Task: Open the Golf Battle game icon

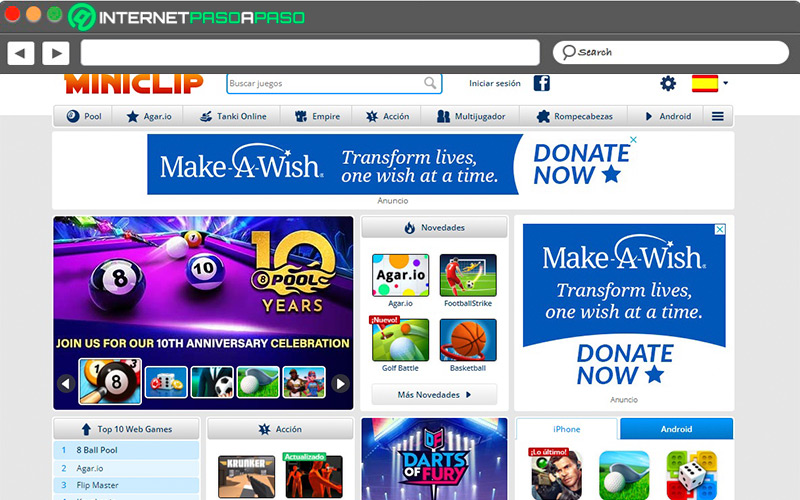Action: coord(401,340)
